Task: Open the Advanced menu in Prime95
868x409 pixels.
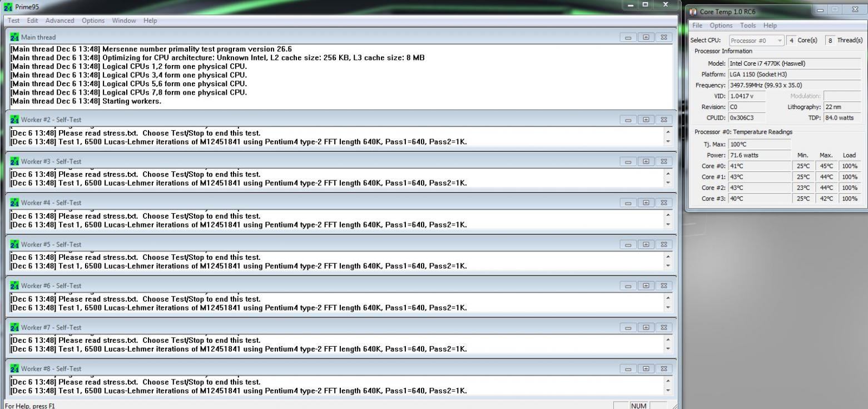Action: [59, 21]
